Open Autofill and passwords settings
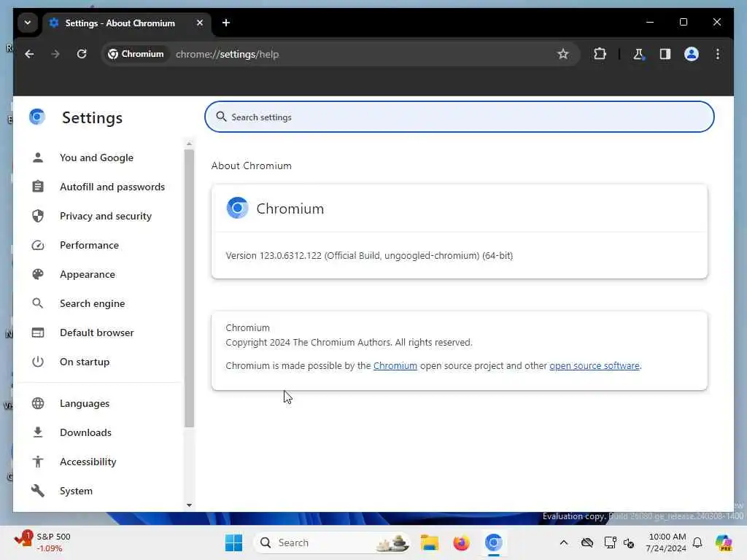Screen dimensions: 747x560 coord(112,187)
